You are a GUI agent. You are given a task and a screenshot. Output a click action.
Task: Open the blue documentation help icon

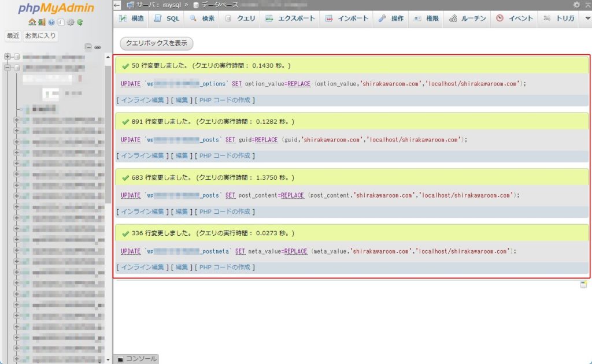(51, 23)
